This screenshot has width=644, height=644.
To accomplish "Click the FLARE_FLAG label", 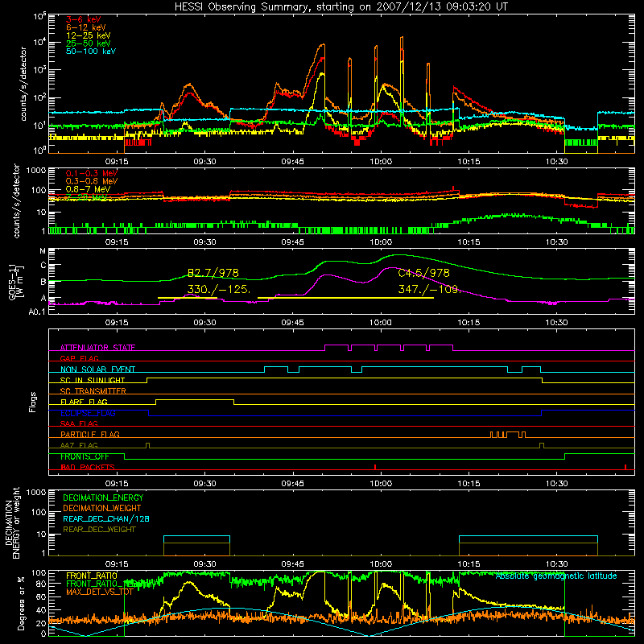I will [84, 402].
